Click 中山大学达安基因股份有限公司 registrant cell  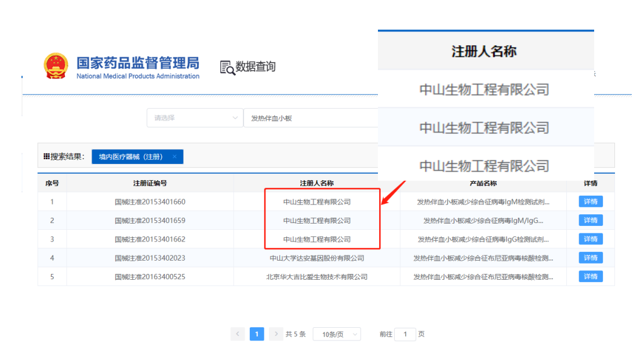pyautogui.click(x=316, y=258)
